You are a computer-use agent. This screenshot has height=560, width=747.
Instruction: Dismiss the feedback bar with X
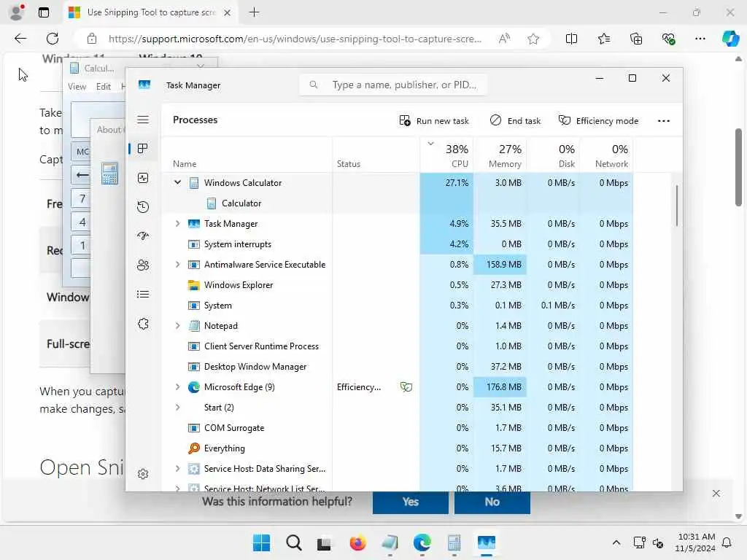(x=716, y=494)
